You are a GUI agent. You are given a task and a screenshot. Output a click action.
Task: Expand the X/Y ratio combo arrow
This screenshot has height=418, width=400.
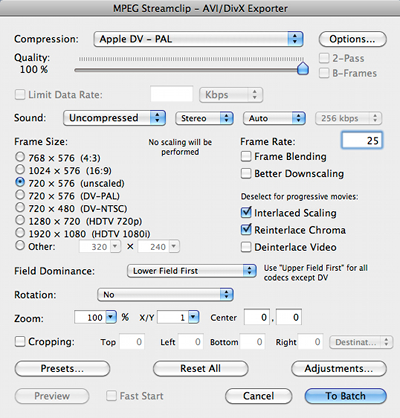[194, 317]
